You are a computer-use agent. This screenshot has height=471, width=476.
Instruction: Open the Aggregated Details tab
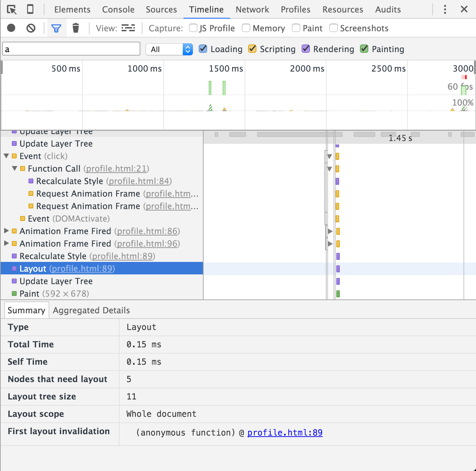coord(91,310)
